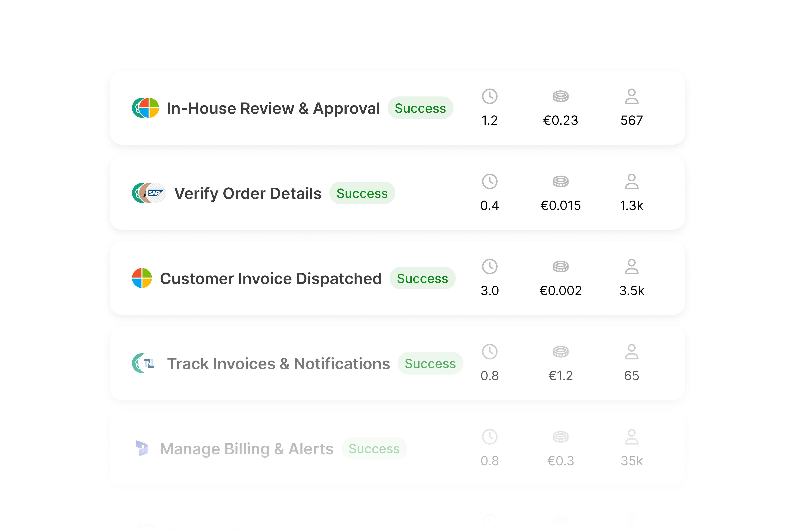Open Manage Billing & Alerts entry

[246, 449]
